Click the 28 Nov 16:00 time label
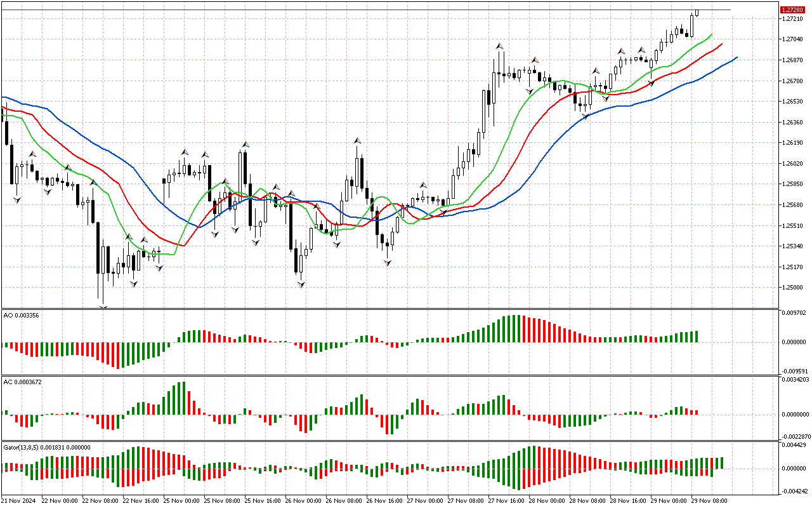 point(628,500)
